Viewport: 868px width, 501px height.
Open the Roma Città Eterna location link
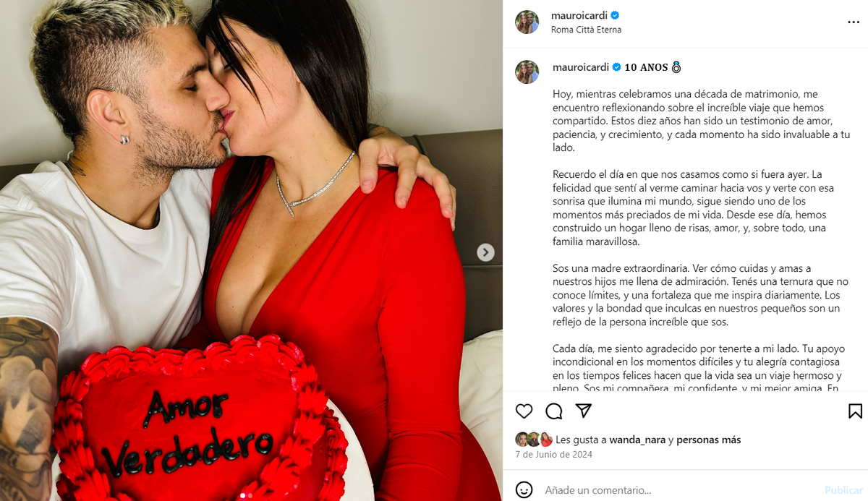[x=586, y=30]
